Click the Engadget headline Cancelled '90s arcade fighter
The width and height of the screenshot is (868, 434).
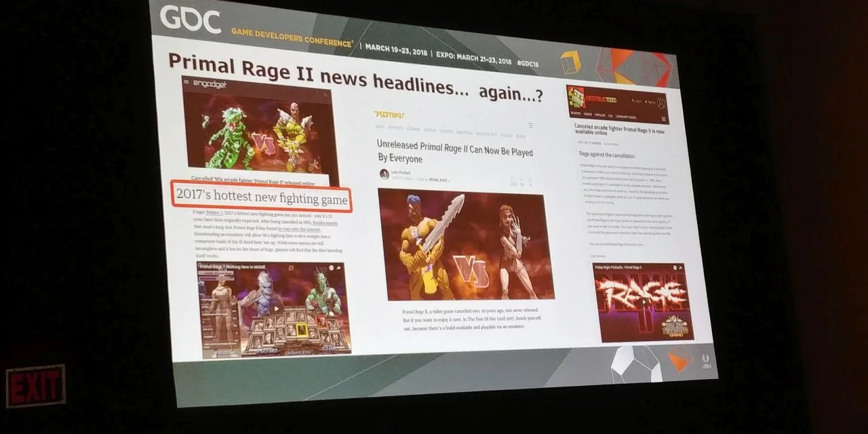pyautogui.click(x=252, y=181)
